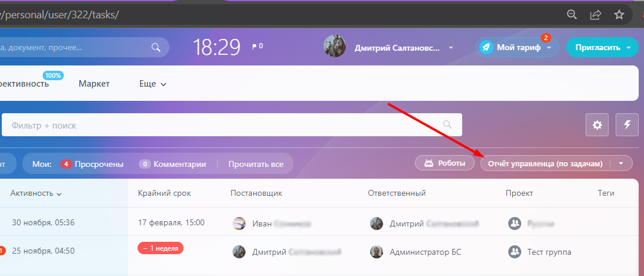
Task: Click the 17 февраля, 15:00 deadline
Action: click(171, 223)
